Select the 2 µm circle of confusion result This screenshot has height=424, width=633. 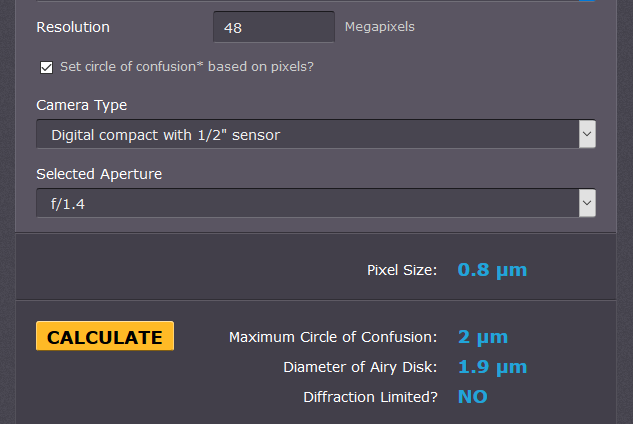tap(483, 337)
